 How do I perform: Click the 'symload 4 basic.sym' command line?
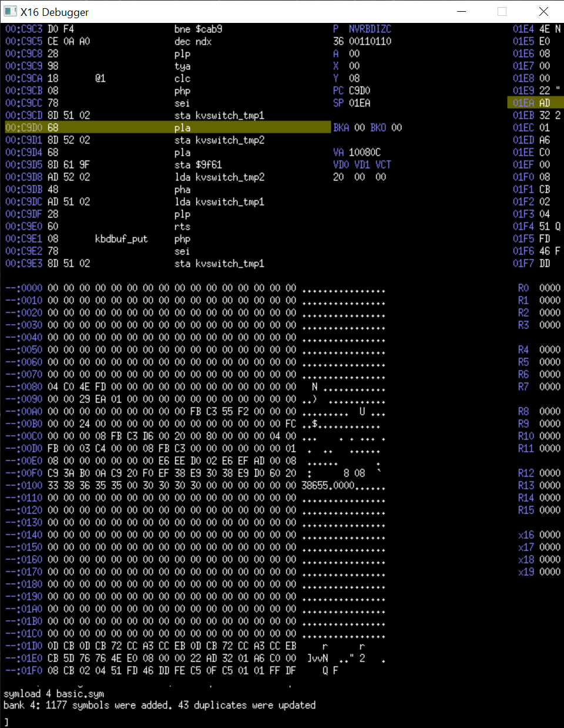click(54, 693)
